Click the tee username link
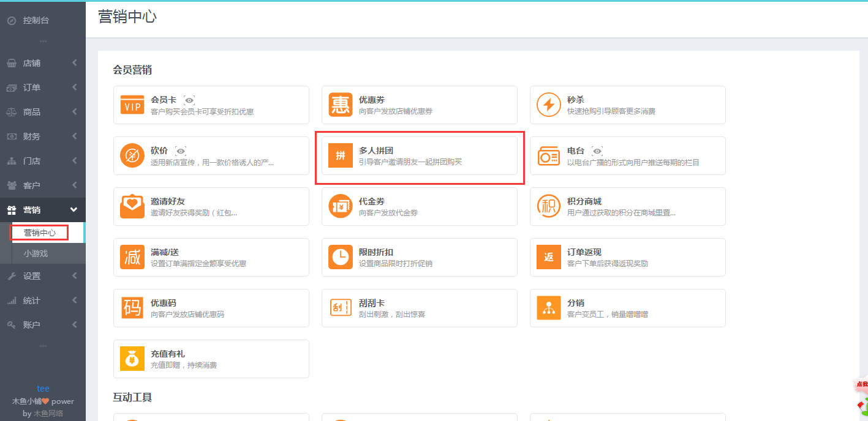 tap(43, 389)
